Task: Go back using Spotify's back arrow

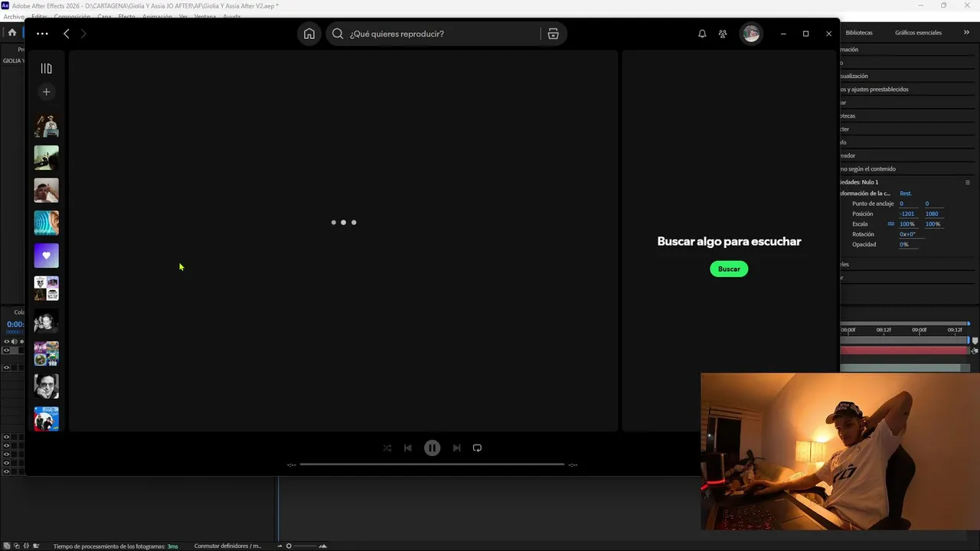Action: coord(67,34)
